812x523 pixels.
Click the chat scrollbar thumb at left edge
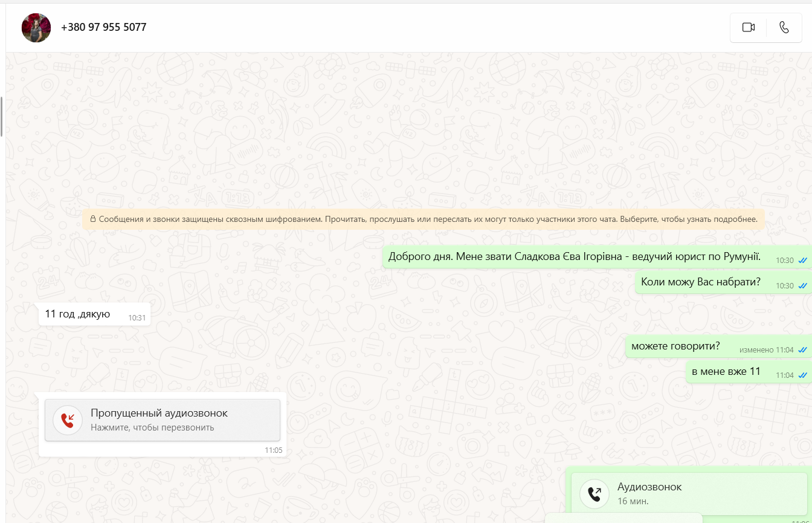(1, 117)
